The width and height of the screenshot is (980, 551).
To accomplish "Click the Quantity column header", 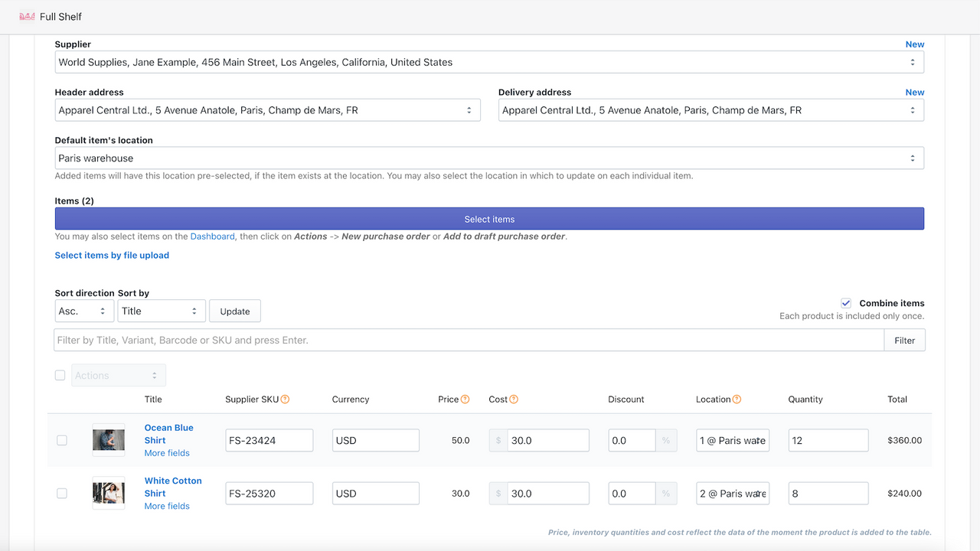I will [805, 399].
